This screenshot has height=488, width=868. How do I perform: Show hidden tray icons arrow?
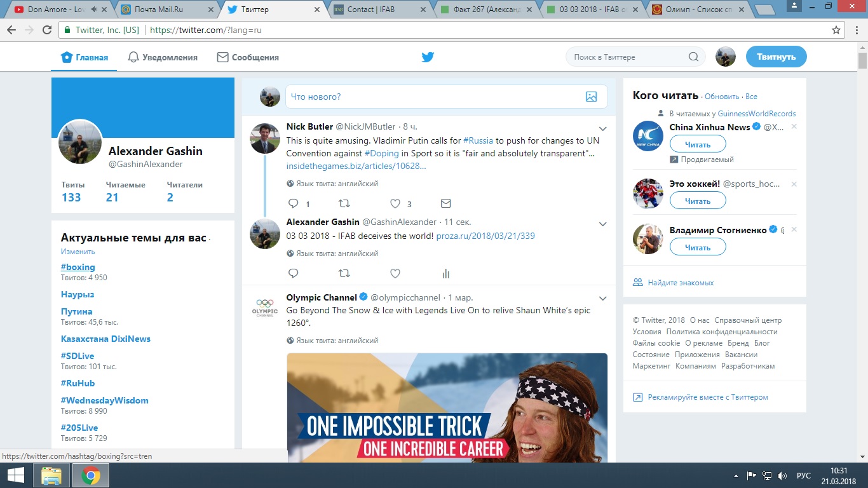736,475
